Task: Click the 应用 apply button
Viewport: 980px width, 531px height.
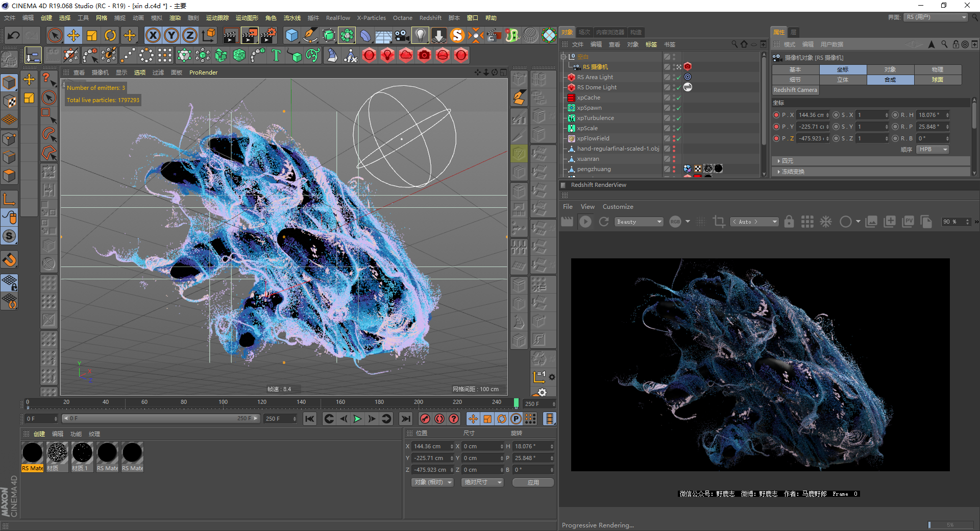Action: [533, 482]
